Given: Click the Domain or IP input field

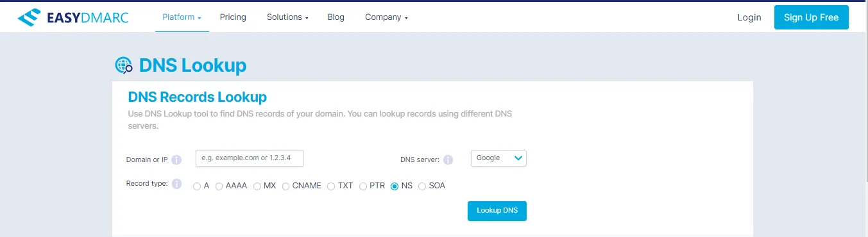Looking at the screenshot, I should pyautogui.click(x=250, y=158).
